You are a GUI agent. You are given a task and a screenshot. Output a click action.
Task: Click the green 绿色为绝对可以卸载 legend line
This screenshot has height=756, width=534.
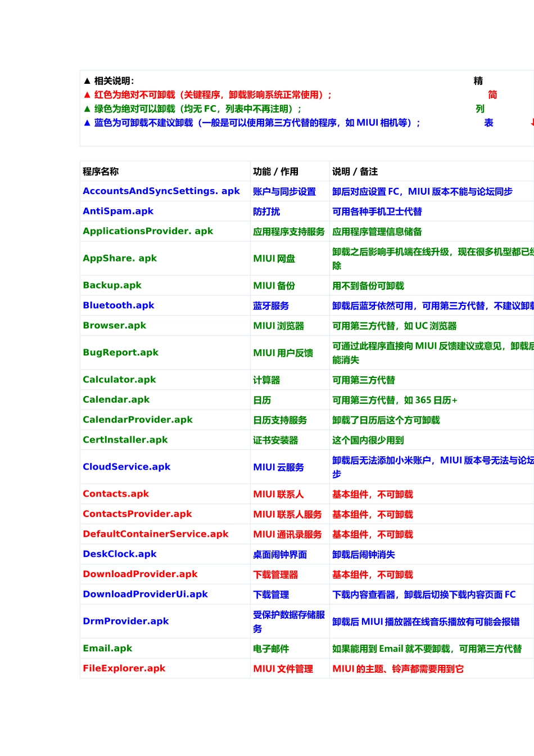click(x=192, y=109)
